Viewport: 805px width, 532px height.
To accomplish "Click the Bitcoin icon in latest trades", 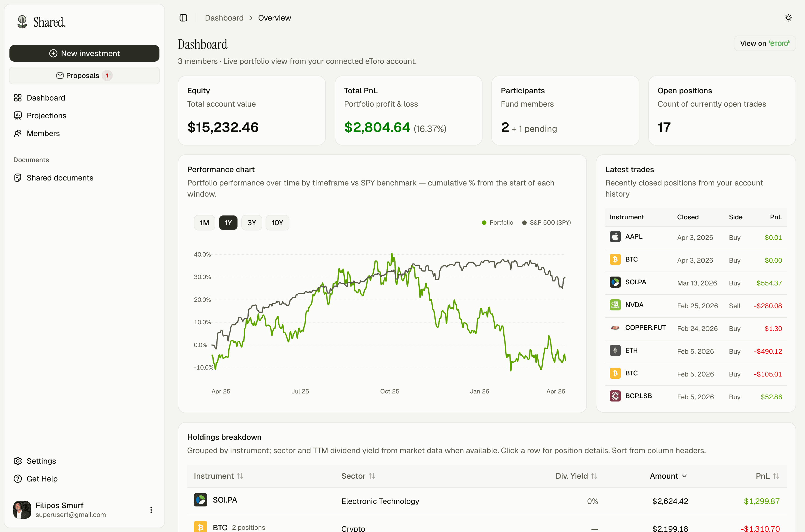I will [x=615, y=259].
